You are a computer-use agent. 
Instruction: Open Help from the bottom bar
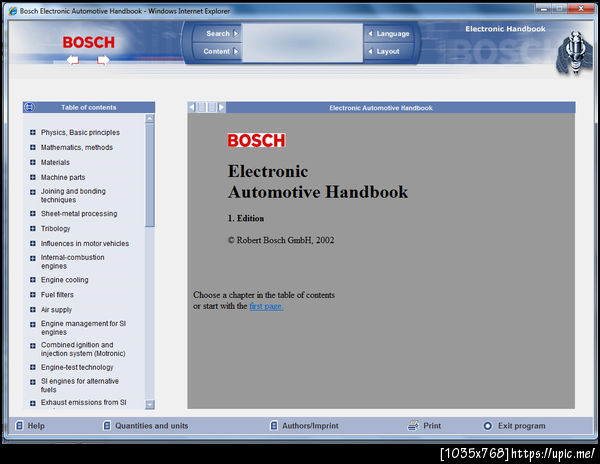[x=30, y=425]
